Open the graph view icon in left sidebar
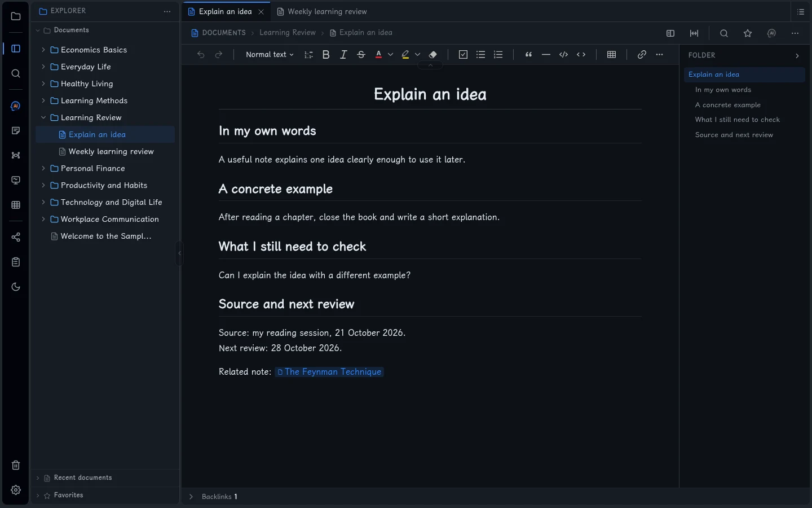The width and height of the screenshot is (812, 508). coord(16,155)
